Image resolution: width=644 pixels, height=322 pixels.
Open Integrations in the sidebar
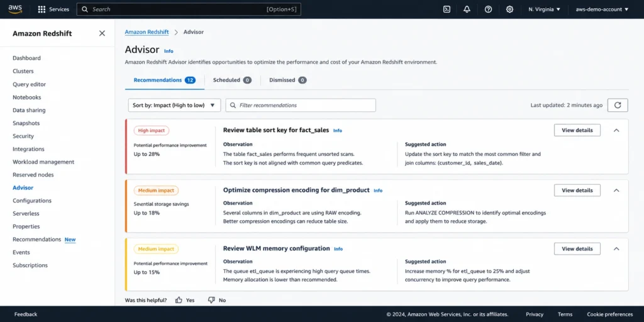pyautogui.click(x=28, y=149)
